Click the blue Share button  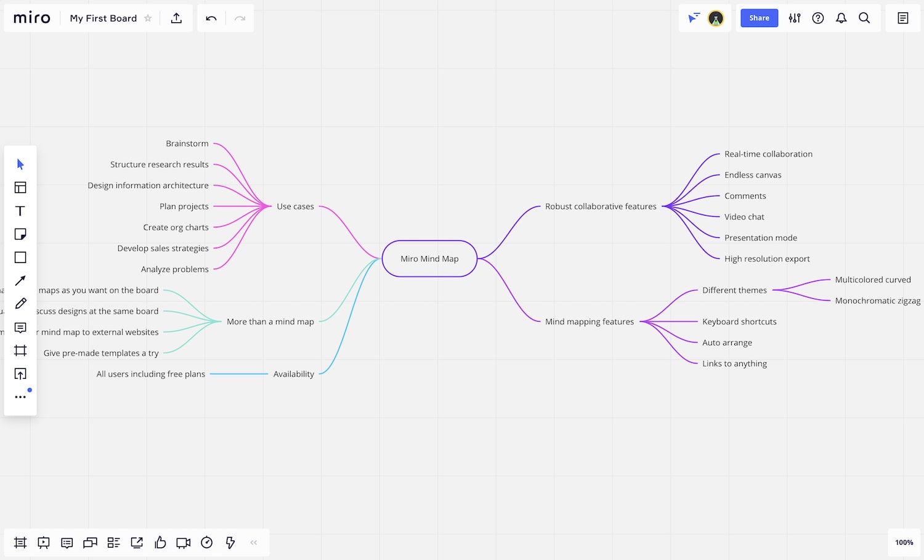point(759,18)
